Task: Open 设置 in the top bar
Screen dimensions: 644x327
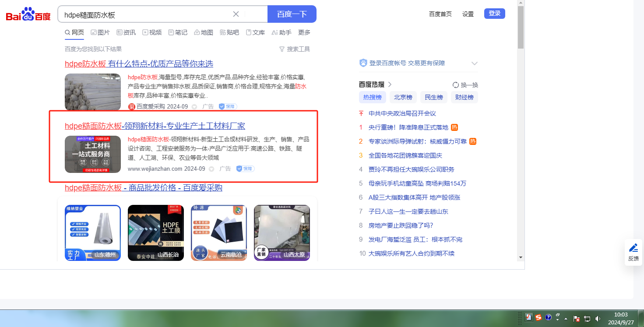Action: (x=468, y=14)
